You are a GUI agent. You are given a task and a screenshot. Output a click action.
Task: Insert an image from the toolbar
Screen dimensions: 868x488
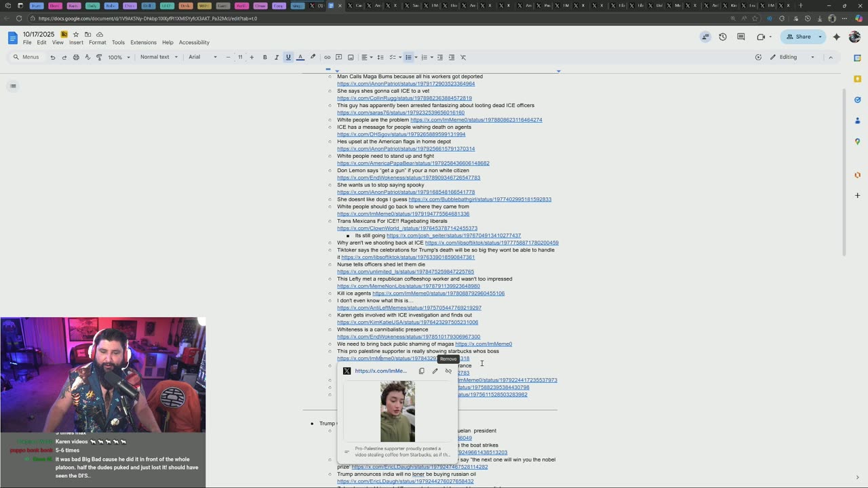coord(351,58)
